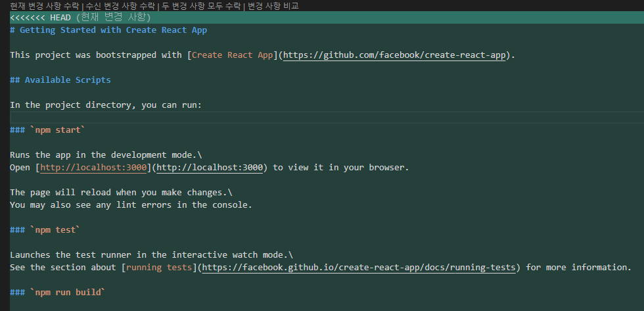Open '변경 사항 비교' to compare changes
Image resolution: width=644 pixels, height=311 pixels.
tap(273, 6)
